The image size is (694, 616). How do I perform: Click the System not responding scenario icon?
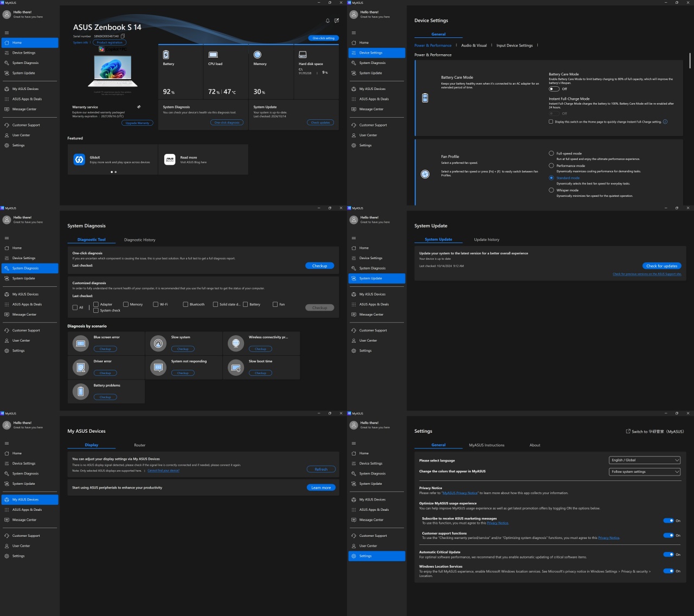158,367
